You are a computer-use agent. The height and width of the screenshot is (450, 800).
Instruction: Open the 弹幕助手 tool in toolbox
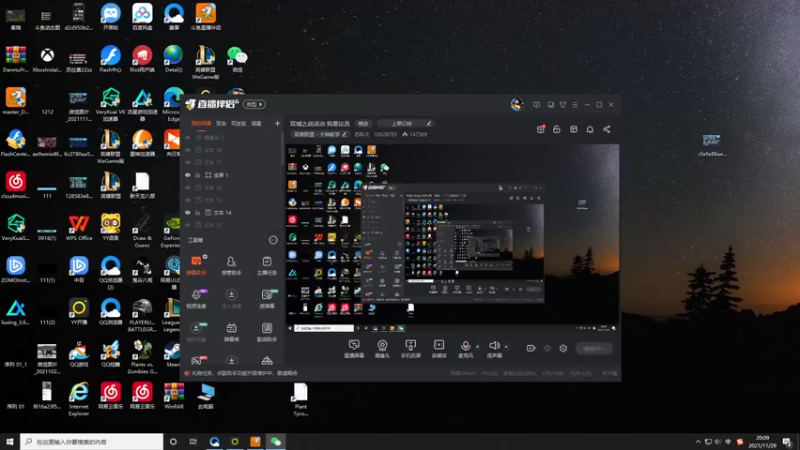click(196, 265)
